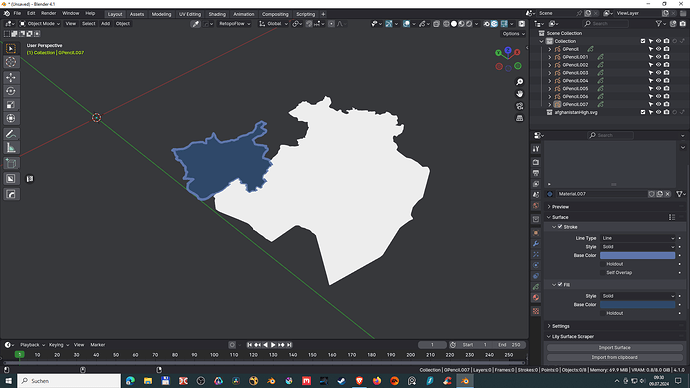Open the viewport Add menu
This screenshot has height=388, width=690.
click(105, 24)
